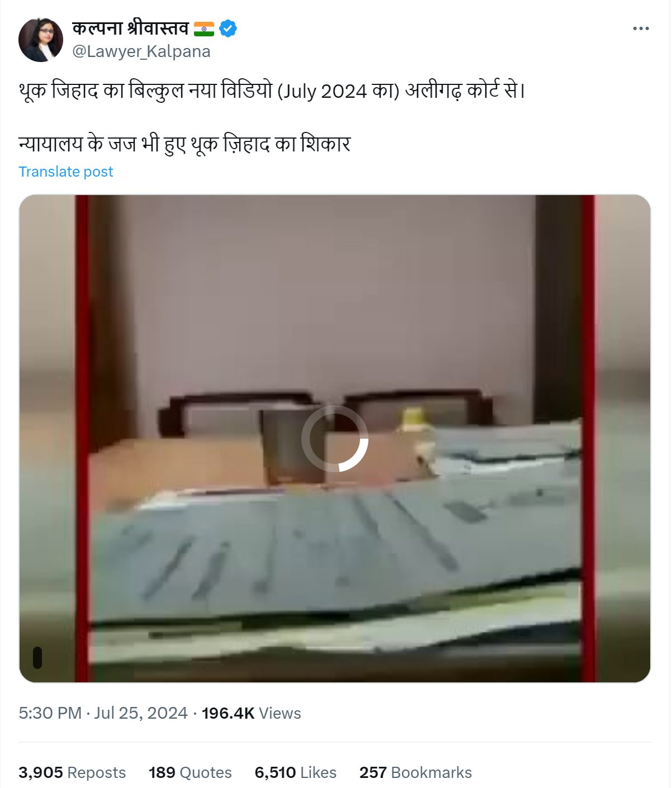This screenshot has width=672, height=788.
Task: Click the Translate post link
Action: click(x=66, y=172)
